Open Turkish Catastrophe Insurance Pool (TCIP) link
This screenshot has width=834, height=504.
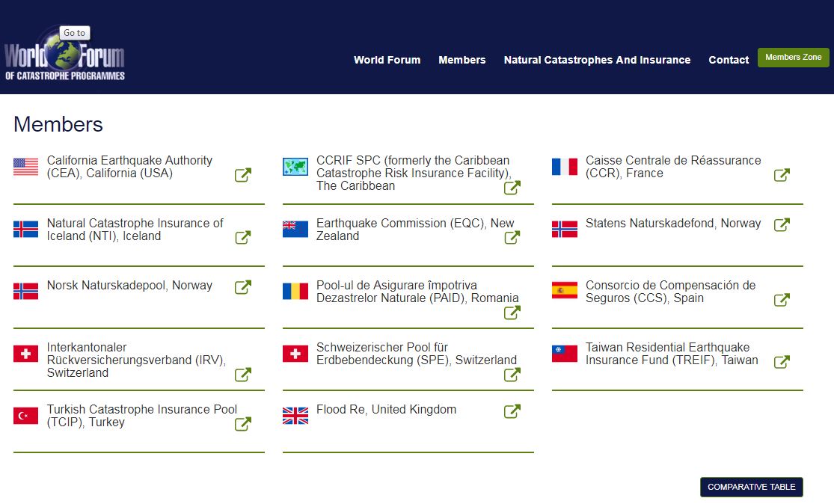pos(141,416)
